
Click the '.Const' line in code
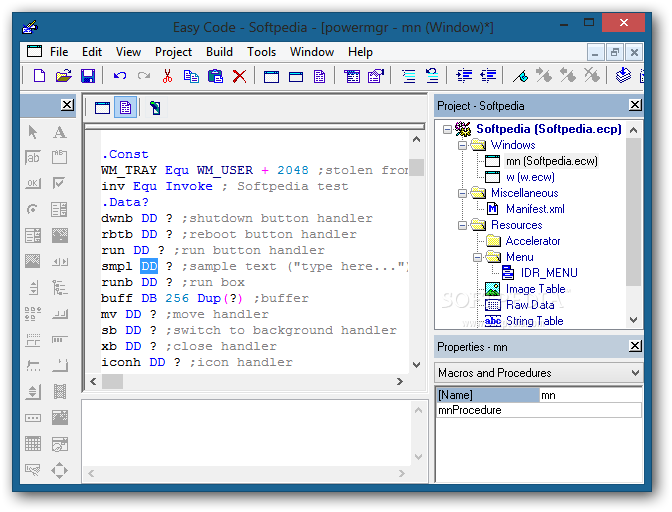tap(125, 154)
